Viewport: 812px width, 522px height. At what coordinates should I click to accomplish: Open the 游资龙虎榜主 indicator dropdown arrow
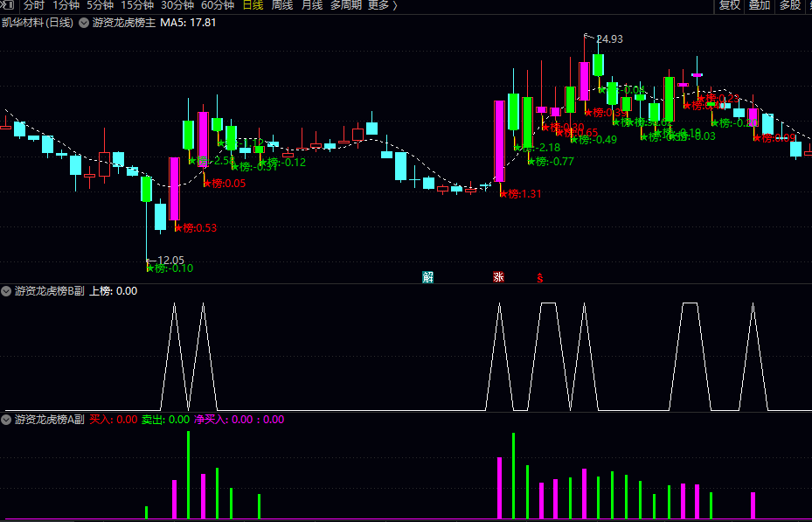(x=83, y=23)
